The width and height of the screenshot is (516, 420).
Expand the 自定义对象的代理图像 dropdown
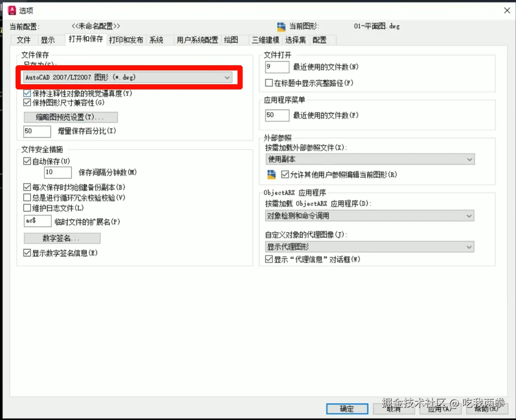(x=370, y=247)
